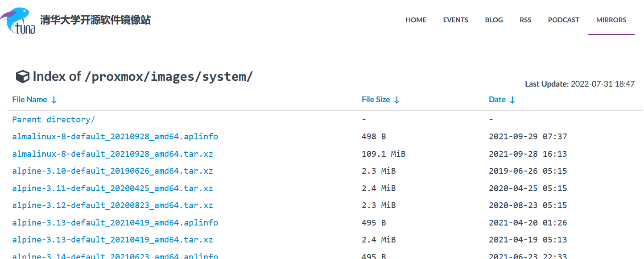Click the 498 B file size
The width and height of the screenshot is (644, 259).
[374, 137]
